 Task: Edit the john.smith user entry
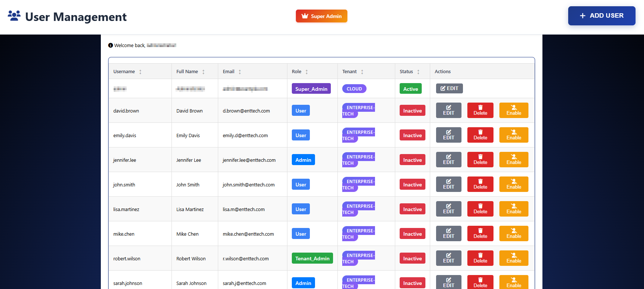448,184
